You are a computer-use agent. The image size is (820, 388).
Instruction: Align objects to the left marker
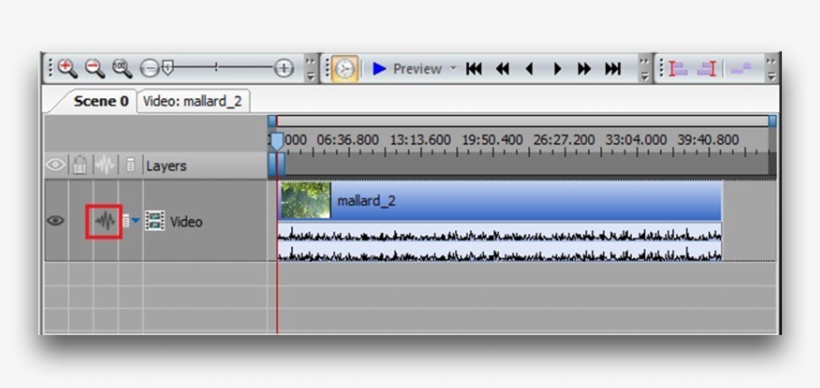pyautogui.click(x=679, y=69)
